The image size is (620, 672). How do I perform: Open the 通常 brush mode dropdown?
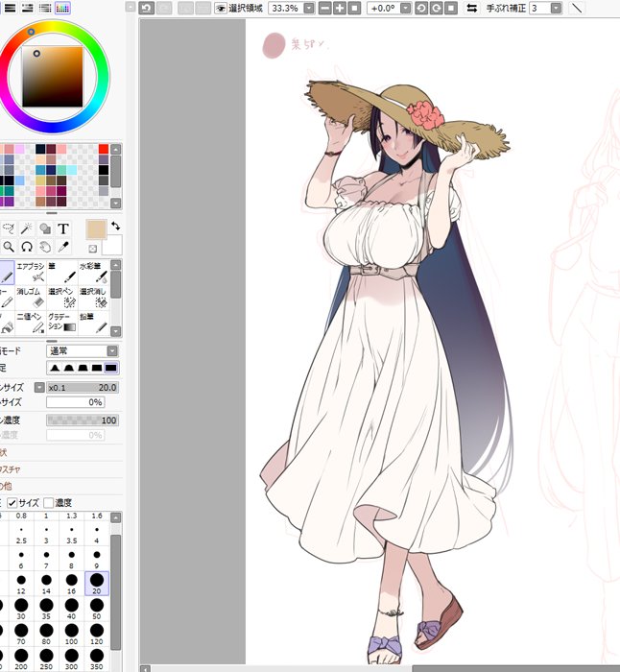(112, 351)
